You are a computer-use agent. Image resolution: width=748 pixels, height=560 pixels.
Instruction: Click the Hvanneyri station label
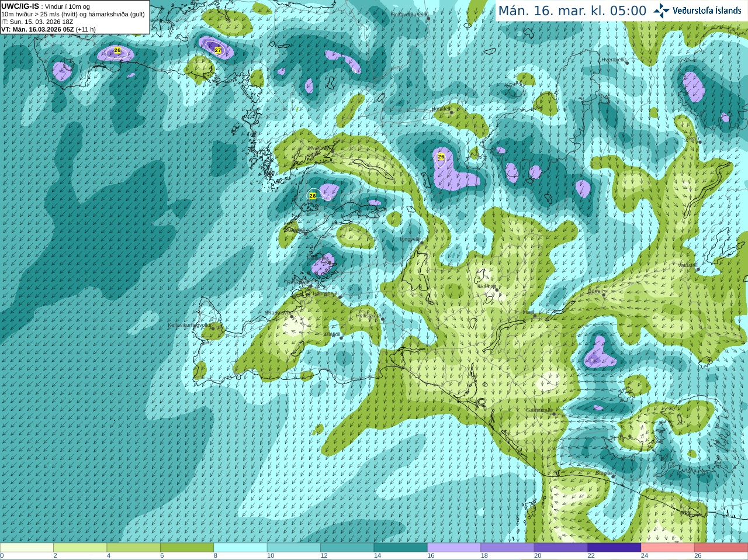pos(320,148)
